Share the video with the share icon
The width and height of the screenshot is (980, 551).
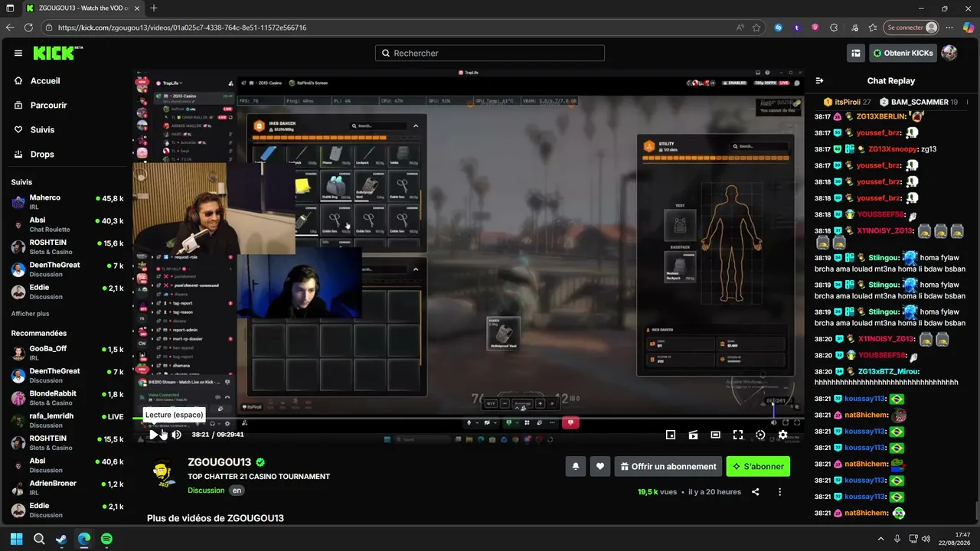pos(756,492)
